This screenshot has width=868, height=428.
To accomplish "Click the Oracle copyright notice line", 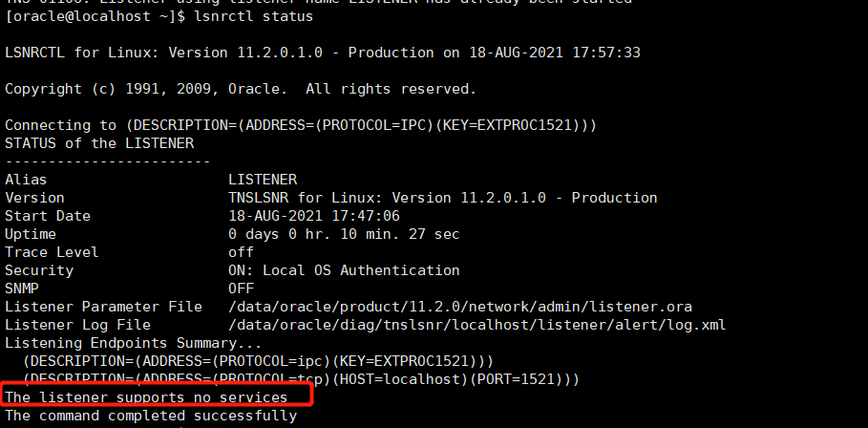I will [241, 89].
